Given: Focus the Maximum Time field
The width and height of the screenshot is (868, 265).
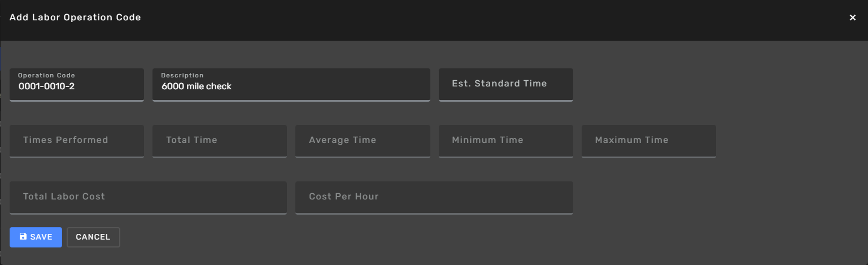Looking at the screenshot, I should (x=649, y=141).
